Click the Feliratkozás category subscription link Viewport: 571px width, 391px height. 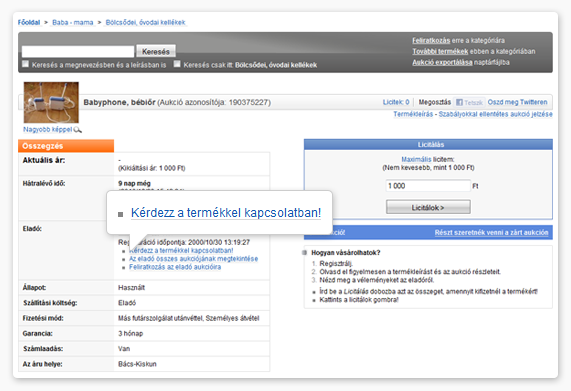(x=431, y=40)
